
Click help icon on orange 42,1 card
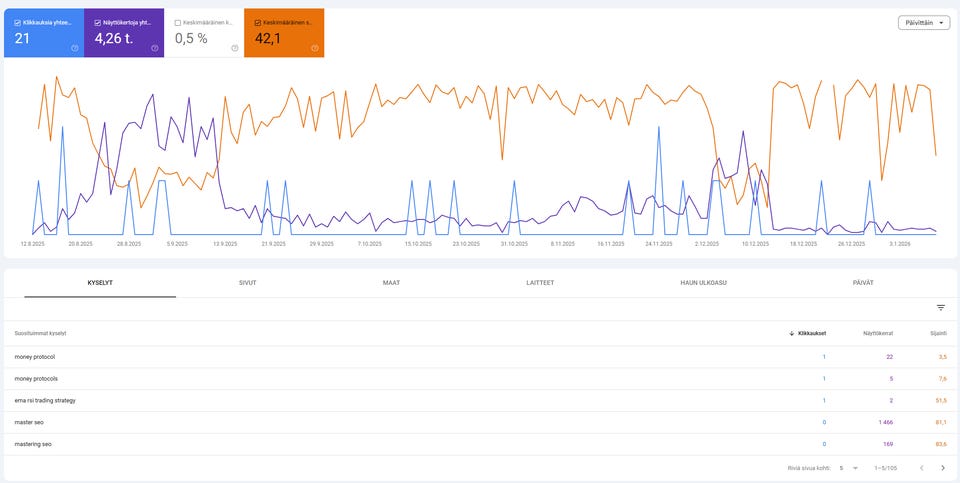click(315, 48)
